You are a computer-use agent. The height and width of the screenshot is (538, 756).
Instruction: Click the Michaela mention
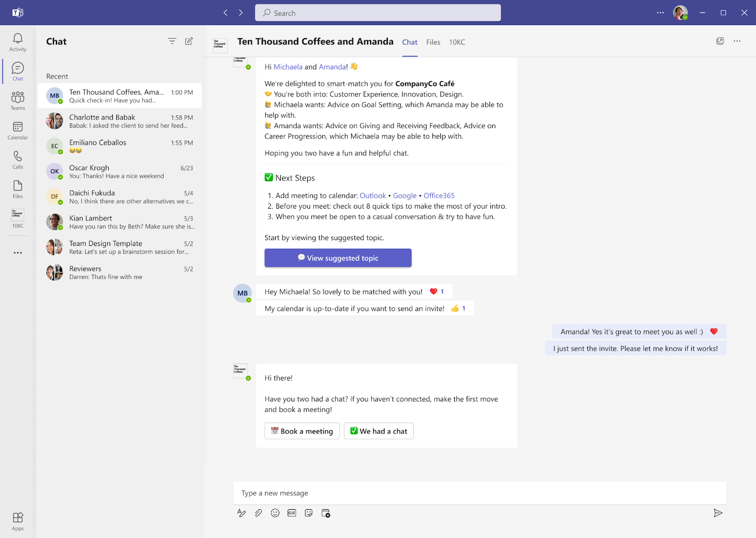point(288,67)
